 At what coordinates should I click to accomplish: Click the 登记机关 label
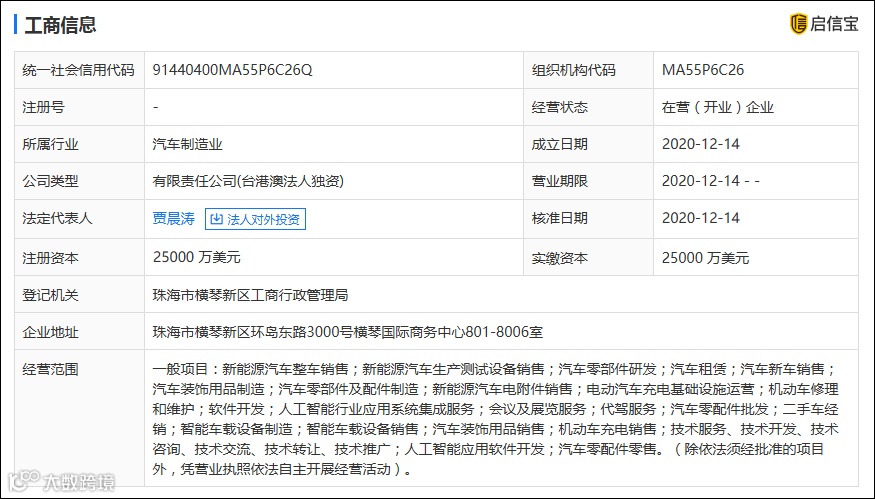(x=50, y=295)
